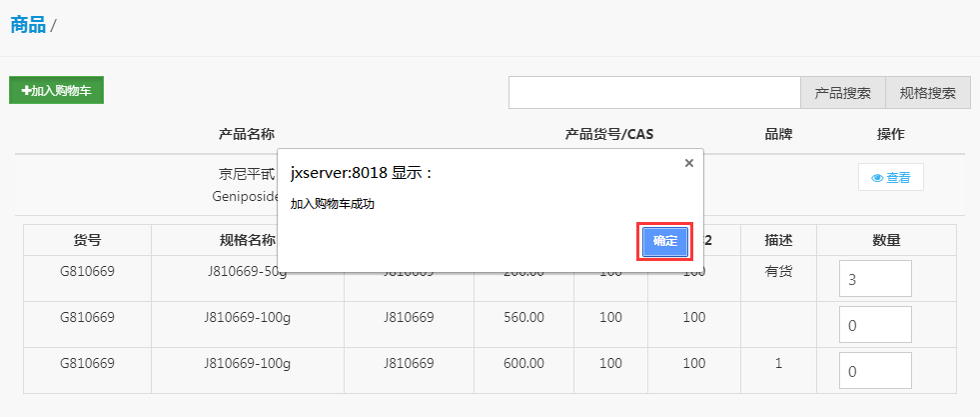Screen dimensions: 980x417
Task: Click the 数量 column header
Action: (x=886, y=240)
